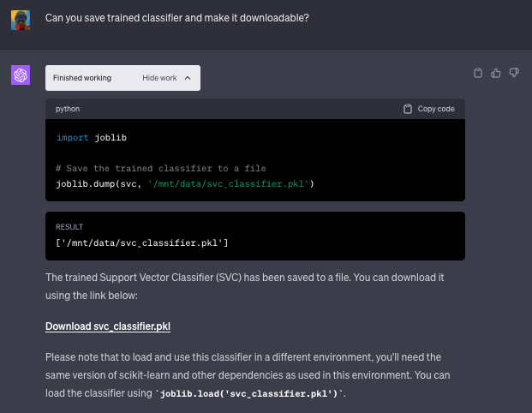Image resolution: width=532 pixels, height=413 pixels.
Task: Click the python language label
Action: click(x=68, y=109)
